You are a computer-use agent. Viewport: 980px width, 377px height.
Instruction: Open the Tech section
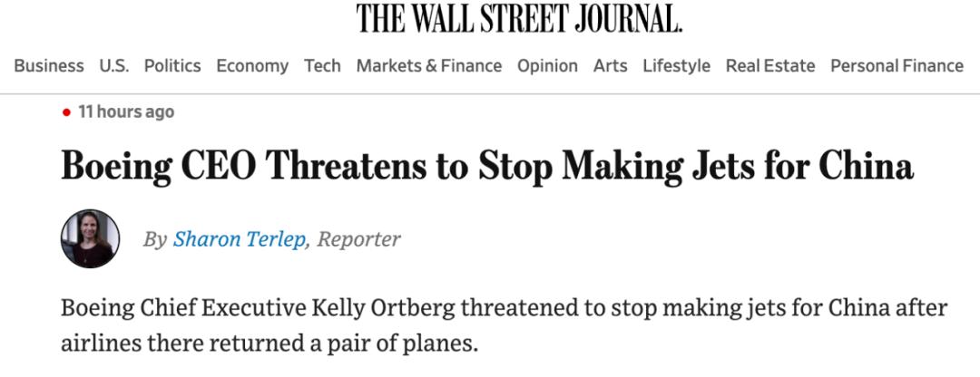[x=322, y=65]
